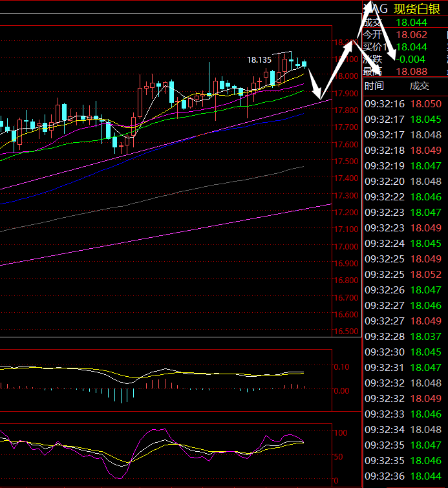Image resolution: width=448 pixels, height=488 pixels.
Task: Click the 买价1 value 18.044
Action: click(411, 47)
